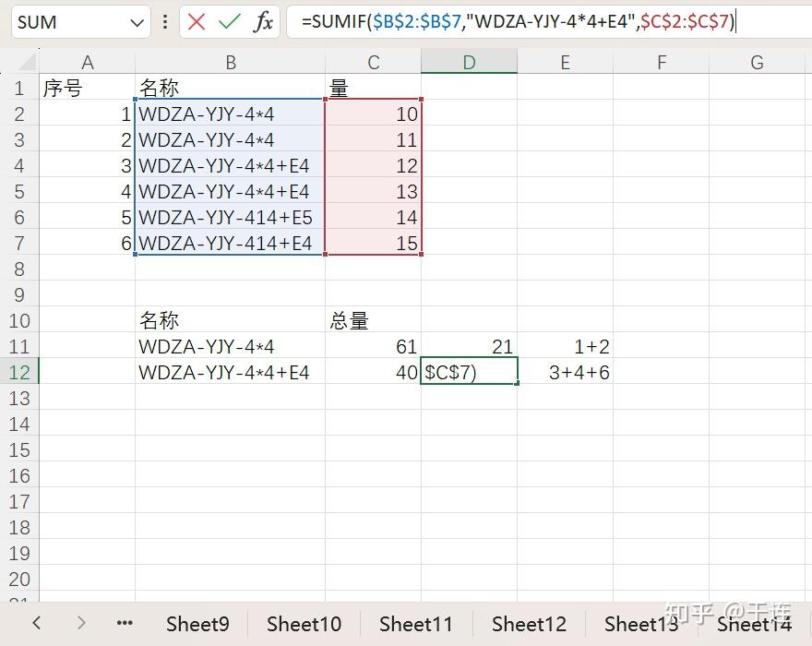The width and height of the screenshot is (812, 646).
Task: Click cell C4 with value 12
Action: click(373, 165)
